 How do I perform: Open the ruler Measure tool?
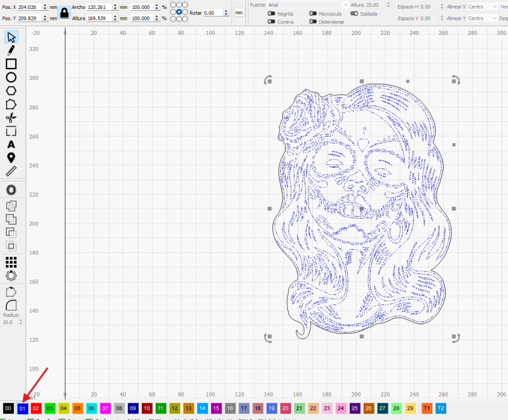[11, 171]
